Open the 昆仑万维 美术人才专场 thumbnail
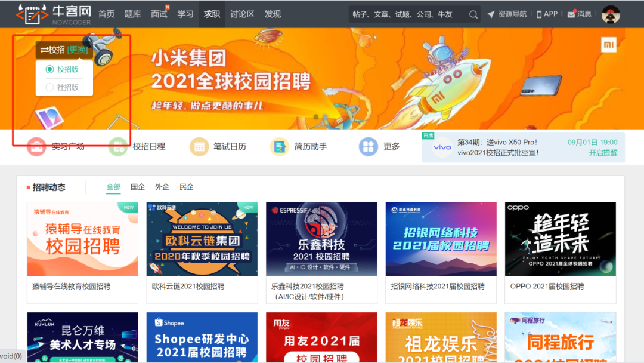The width and height of the screenshot is (644, 363). tap(82, 337)
